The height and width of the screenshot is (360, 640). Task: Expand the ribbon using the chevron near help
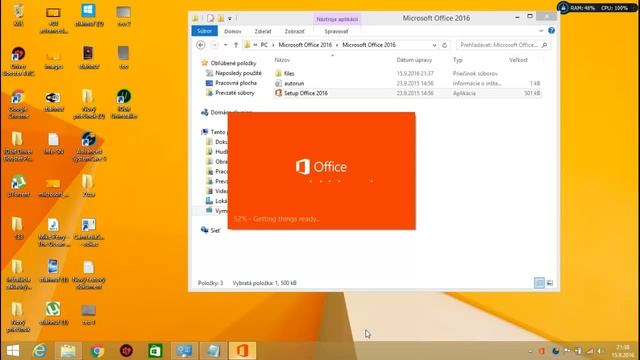541,31
